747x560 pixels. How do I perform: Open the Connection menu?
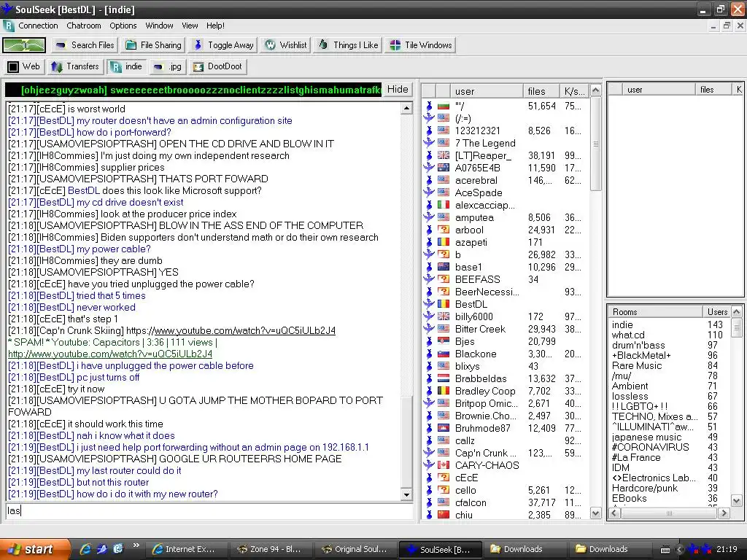(x=38, y=26)
